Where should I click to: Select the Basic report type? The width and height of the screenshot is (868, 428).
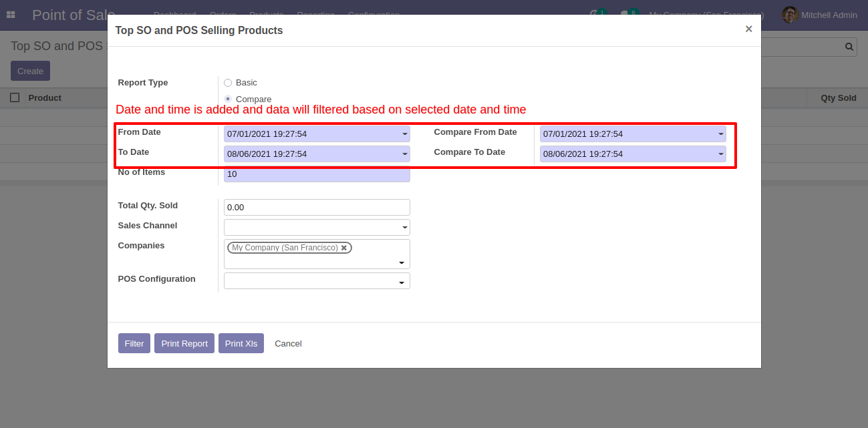(228, 83)
